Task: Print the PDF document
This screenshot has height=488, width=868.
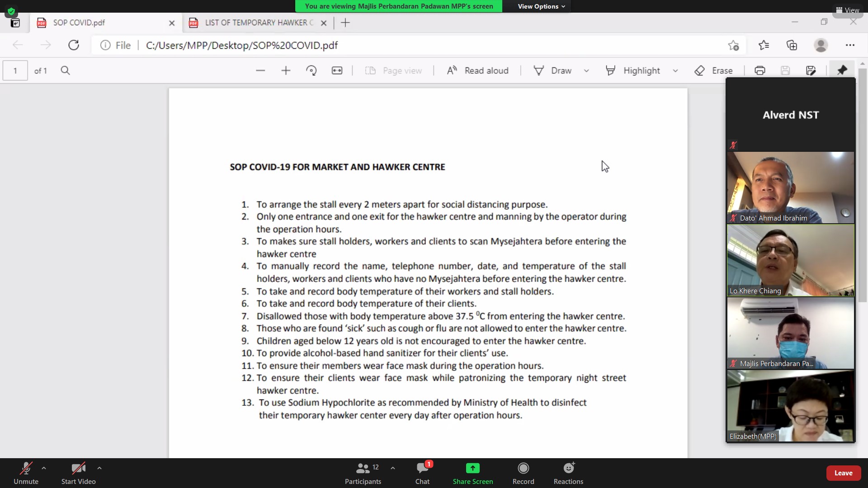Action: pos(759,70)
